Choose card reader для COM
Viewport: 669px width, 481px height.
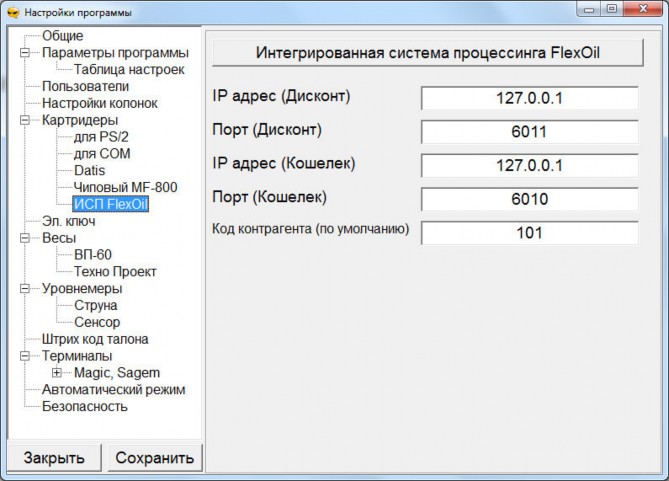102,154
